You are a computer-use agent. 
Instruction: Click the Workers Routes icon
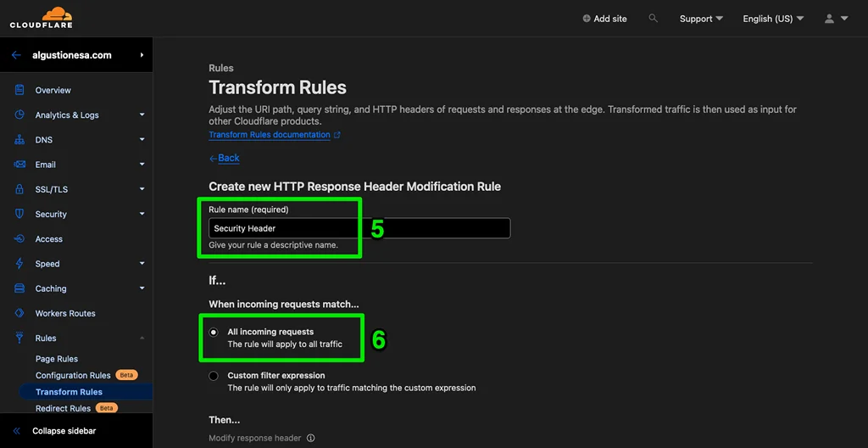19,313
